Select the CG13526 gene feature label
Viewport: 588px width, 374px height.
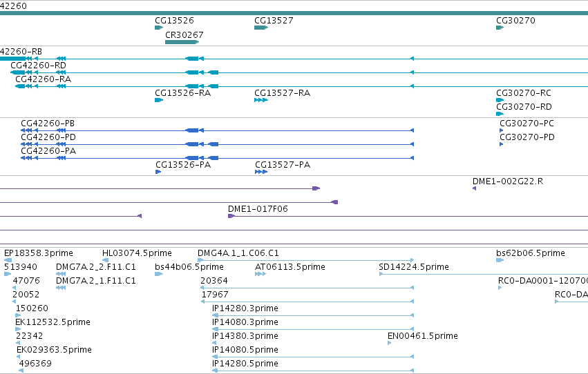[x=174, y=21]
